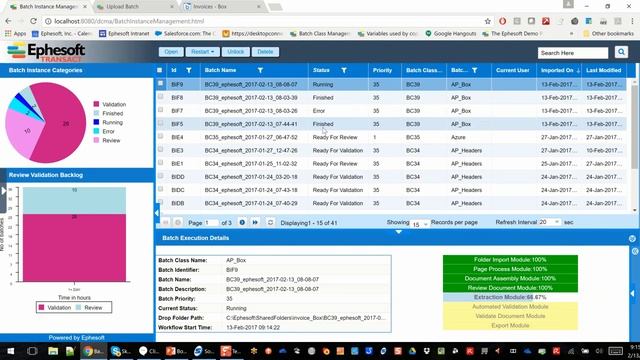640x360 pixels.
Task: Toggle the select-all checkbox in the grid header
Action: coord(160,70)
